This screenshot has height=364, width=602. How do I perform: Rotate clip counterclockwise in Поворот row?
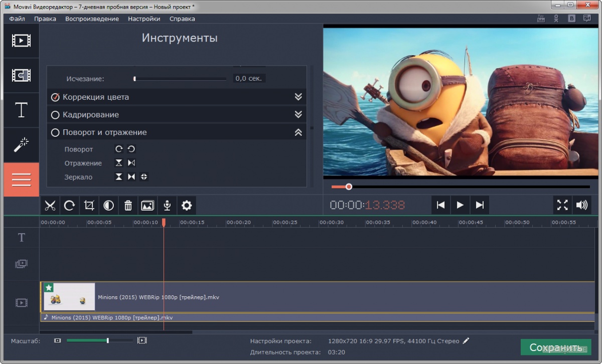pyautogui.click(x=131, y=149)
